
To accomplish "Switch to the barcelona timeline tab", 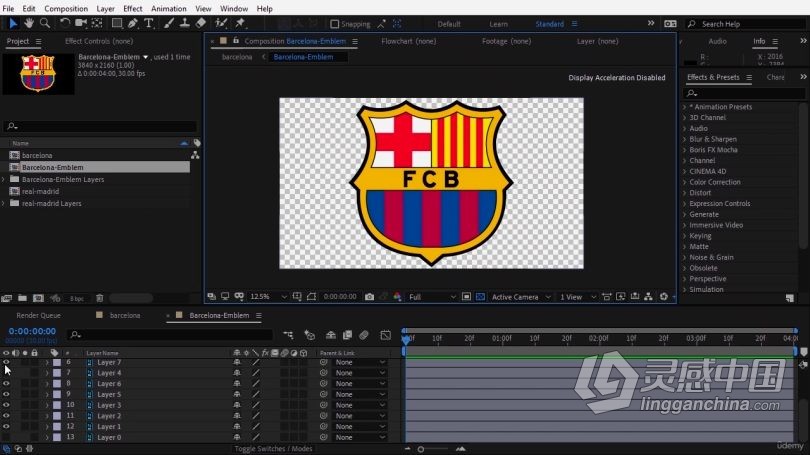I will [x=125, y=316].
